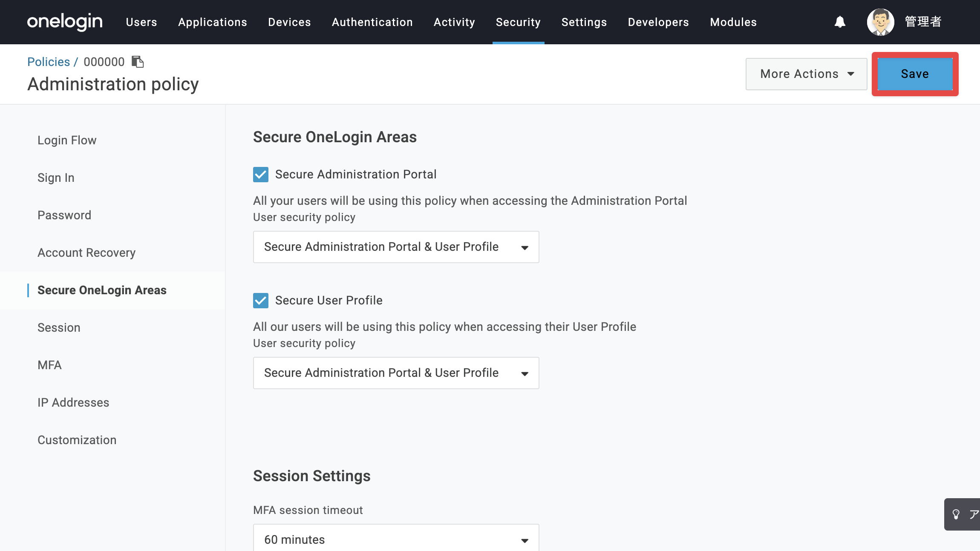The image size is (980, 551).
Task: Go to the Password section
Action: 64,215
